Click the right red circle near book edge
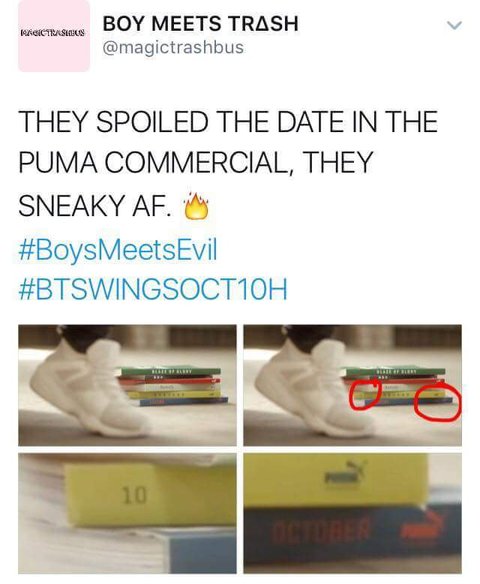 [x=438, y=403]
